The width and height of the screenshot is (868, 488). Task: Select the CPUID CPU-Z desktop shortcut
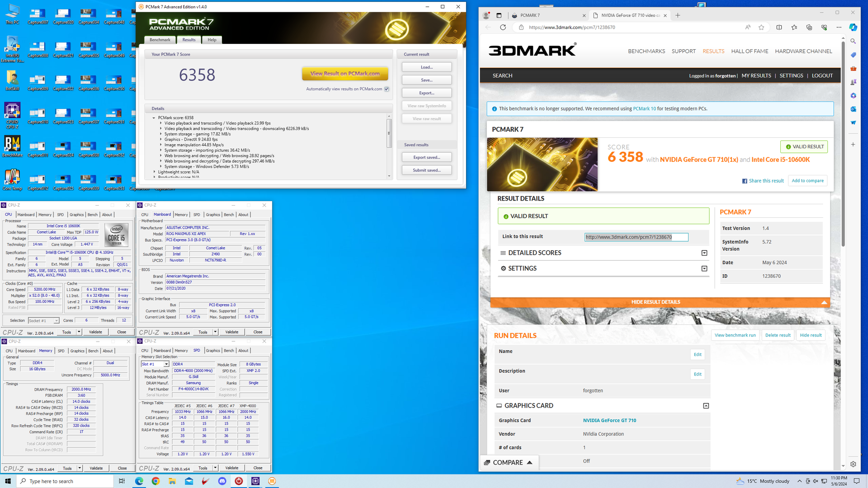click(12, 115)
